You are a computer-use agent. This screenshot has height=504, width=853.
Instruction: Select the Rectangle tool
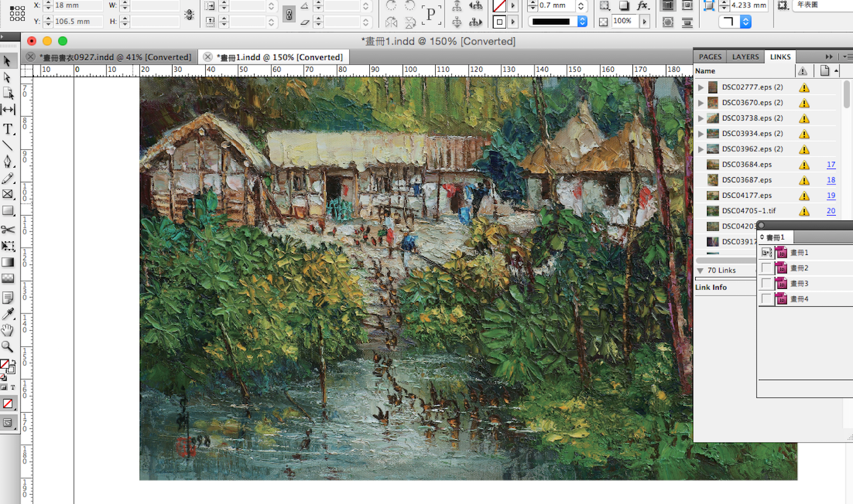[8, 211]
